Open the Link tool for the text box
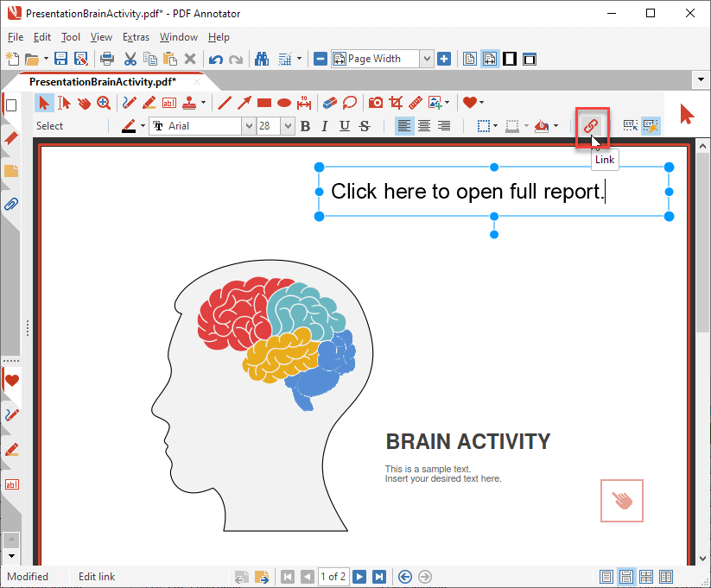Screen dimensions: 711x588 click(591, 124)
